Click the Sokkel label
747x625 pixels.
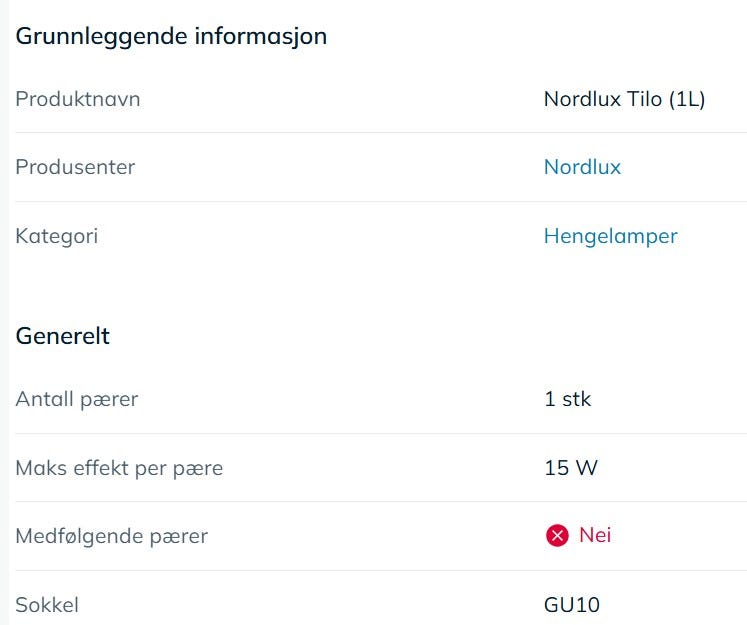tap(47, 605)
